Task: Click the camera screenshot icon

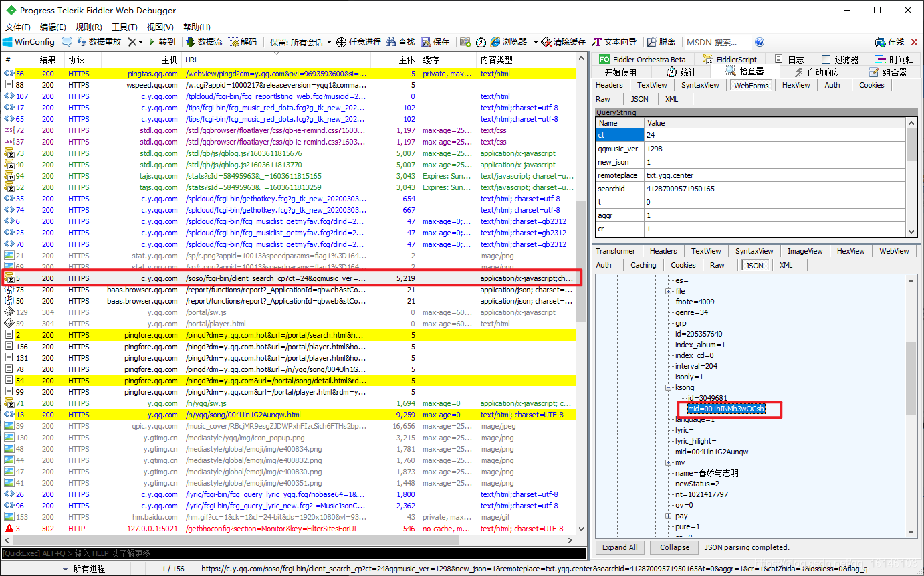Action: pyautogui.click(x=465, y=42)
